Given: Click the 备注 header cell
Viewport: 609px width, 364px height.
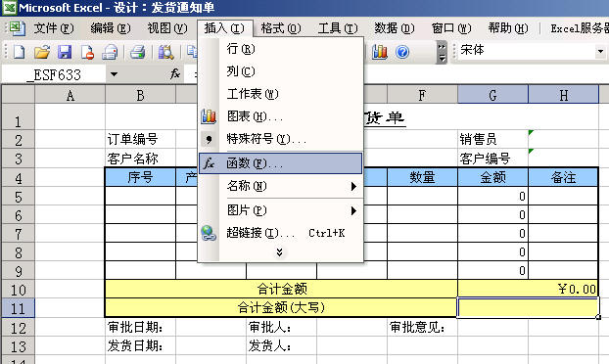Looking at the screenshot, I should pos(564,178).
